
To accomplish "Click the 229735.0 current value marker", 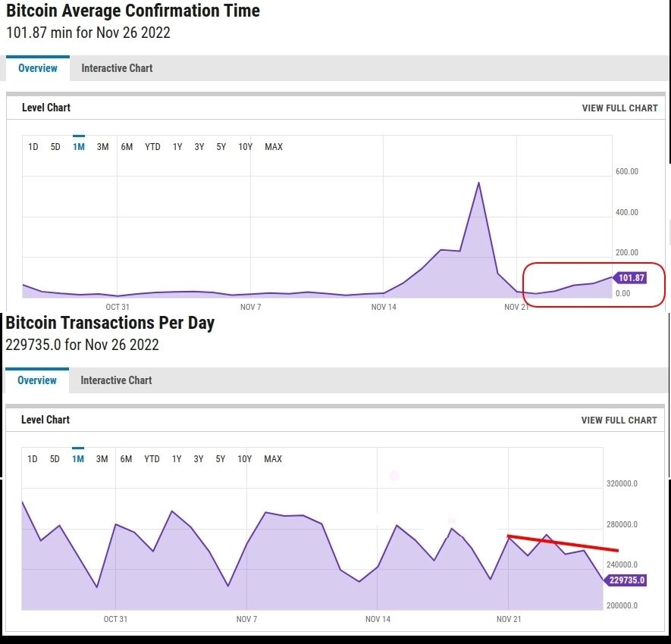I will click(x=626, y=580).
